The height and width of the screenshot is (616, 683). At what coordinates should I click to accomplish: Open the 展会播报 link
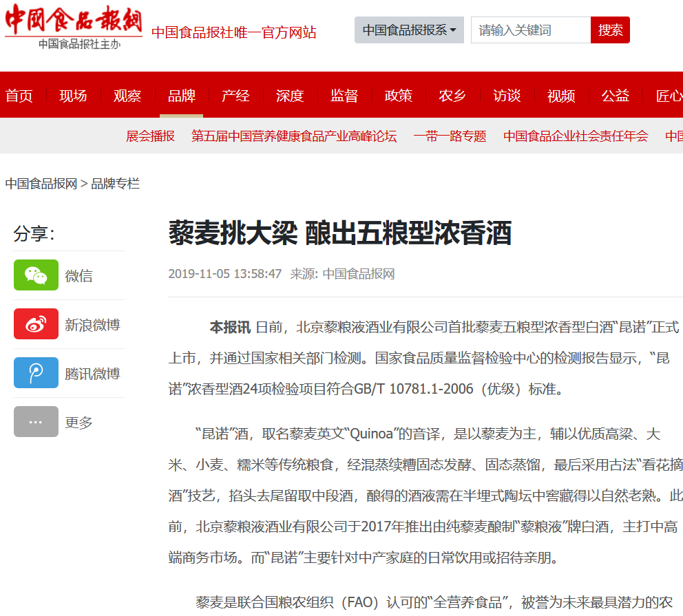tap(150, 136)
